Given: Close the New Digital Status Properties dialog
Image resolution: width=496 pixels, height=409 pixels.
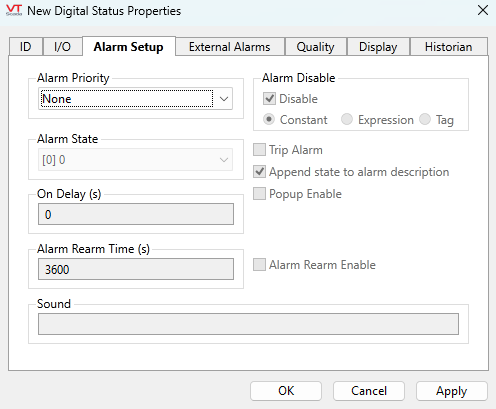Looking at the screenshot, I should pyautogui.click(x=483, y=10).
